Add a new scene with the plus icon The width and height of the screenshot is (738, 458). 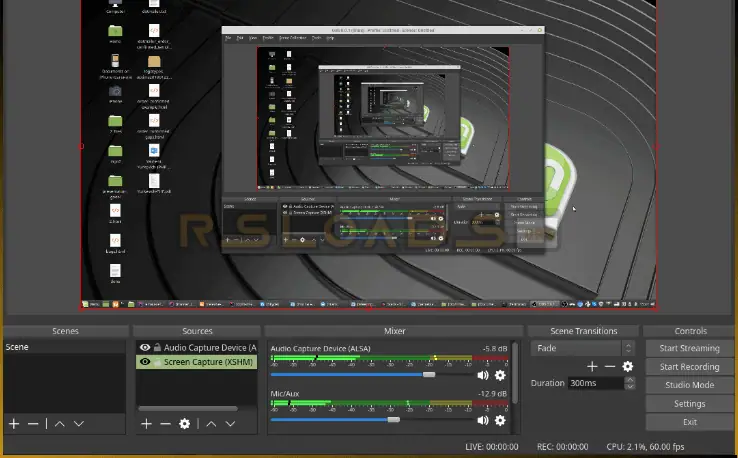click(14, 424)
